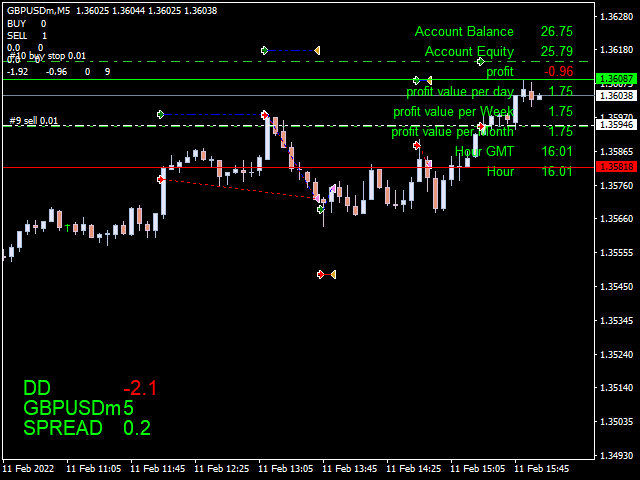Image resolution: width=640 pixels, height=480 pixels.
Task: Select red arrow on the white dashed sell line
Action: (482, 126)
